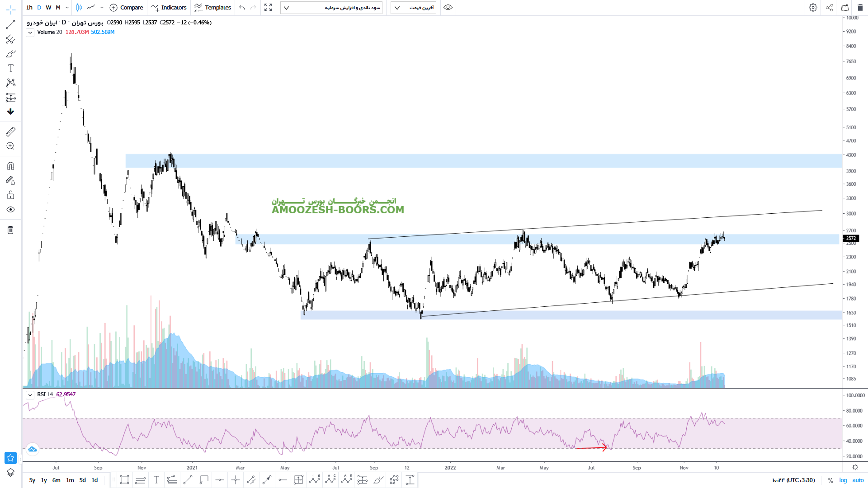Toggle lock all drawings
This screenshot has height=488, width=868.
coord(10,195)
